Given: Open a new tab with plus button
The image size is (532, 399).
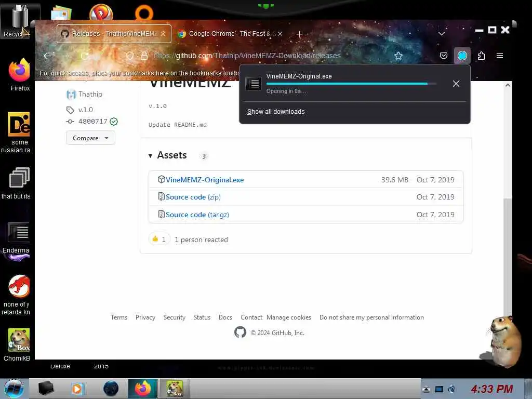Looking at the screenshot, I should (x=299, y=34).
